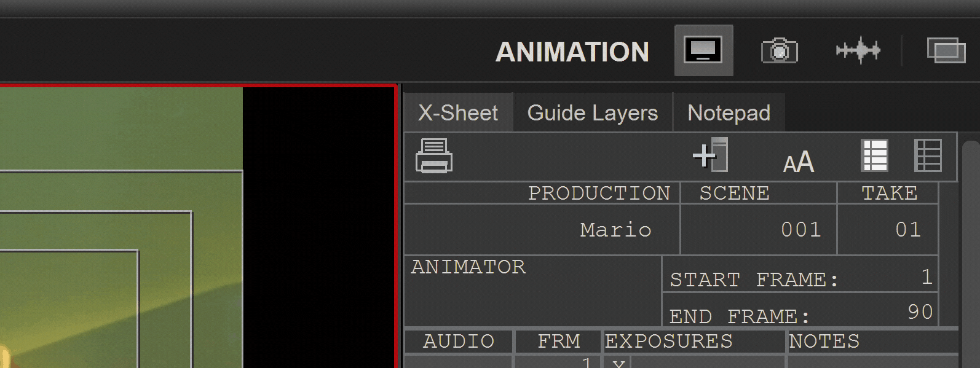Select the filled rows view
980x368 pixels.
[874, 155]
